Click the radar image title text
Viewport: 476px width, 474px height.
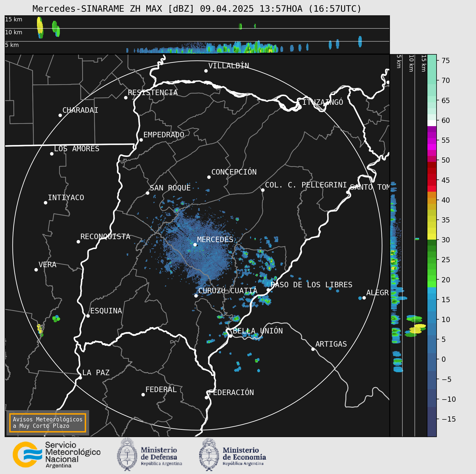(197, 9)
